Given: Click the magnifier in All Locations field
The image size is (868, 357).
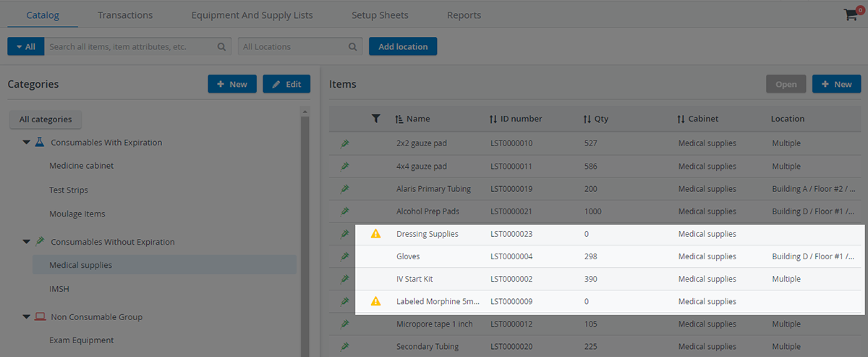Looking at the screenshot, I should coord(353,46).
